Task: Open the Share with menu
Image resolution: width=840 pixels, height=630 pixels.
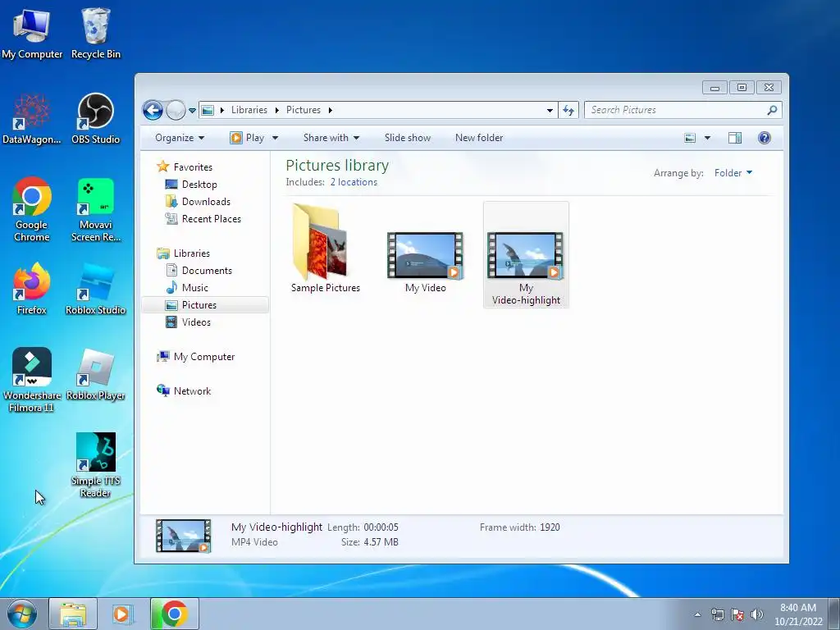Action: (331, 138)
